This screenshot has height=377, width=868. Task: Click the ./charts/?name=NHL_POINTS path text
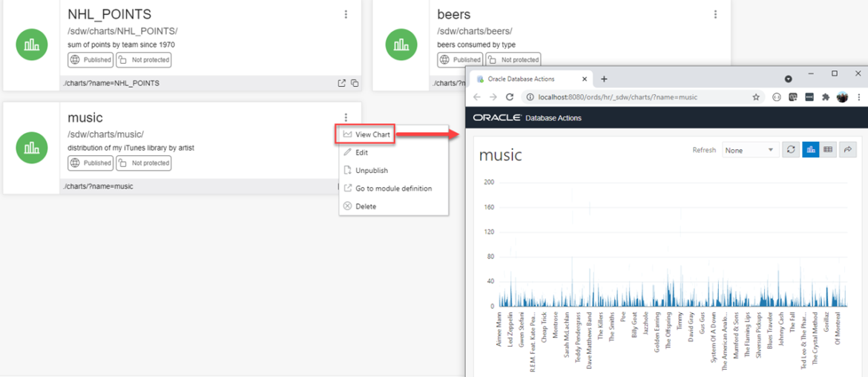click(111, 83)
